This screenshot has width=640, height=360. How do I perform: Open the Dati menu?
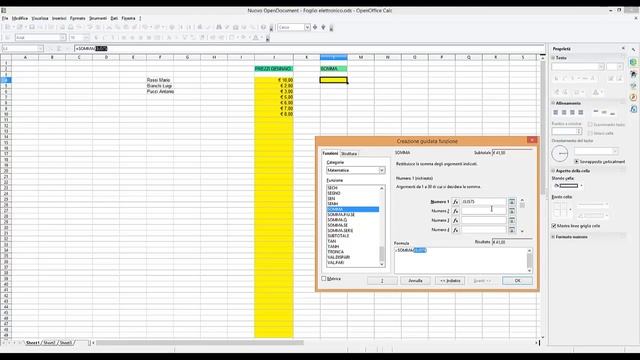(x=114, y=18)
